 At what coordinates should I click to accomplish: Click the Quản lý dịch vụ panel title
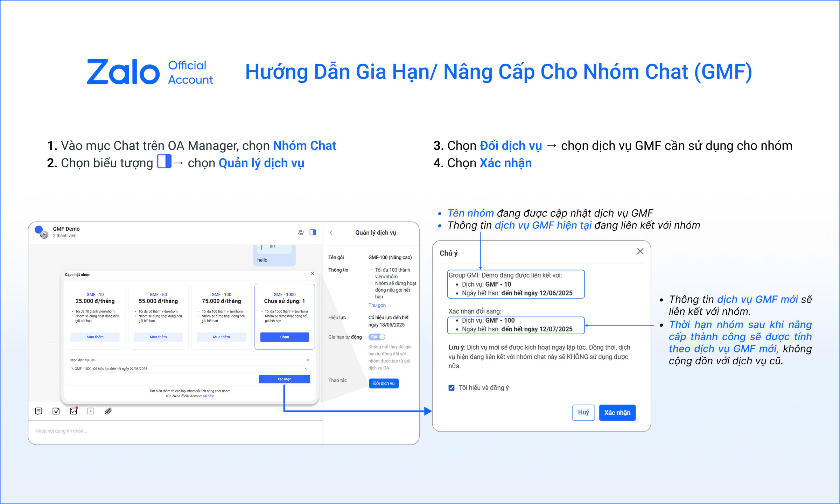tap(376, 233)
